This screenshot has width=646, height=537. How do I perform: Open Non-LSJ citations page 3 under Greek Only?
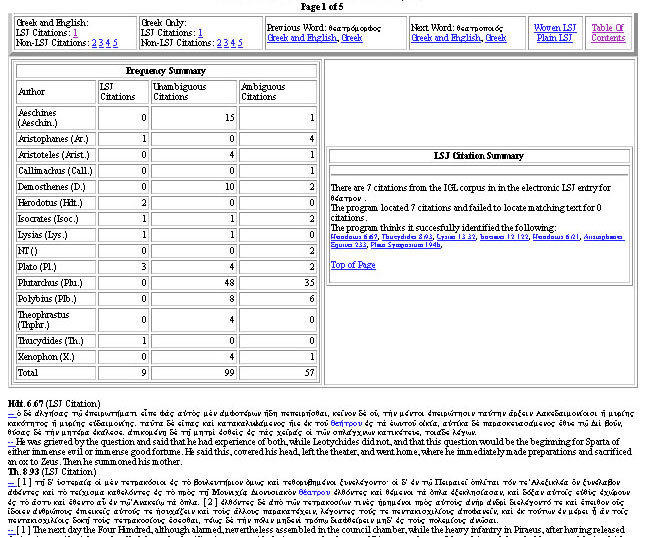tap(226, 43)
